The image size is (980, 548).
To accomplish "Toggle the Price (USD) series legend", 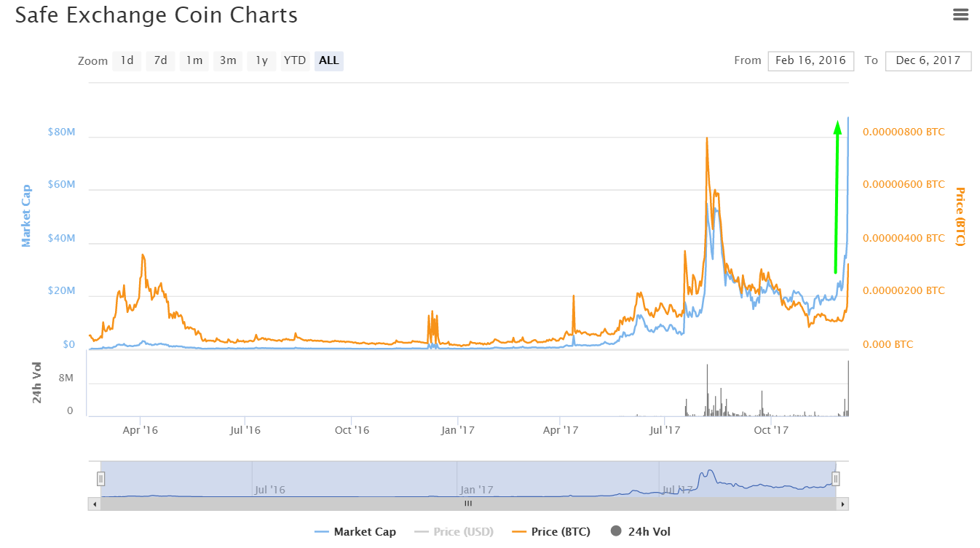I will click(x=454, y=531).
